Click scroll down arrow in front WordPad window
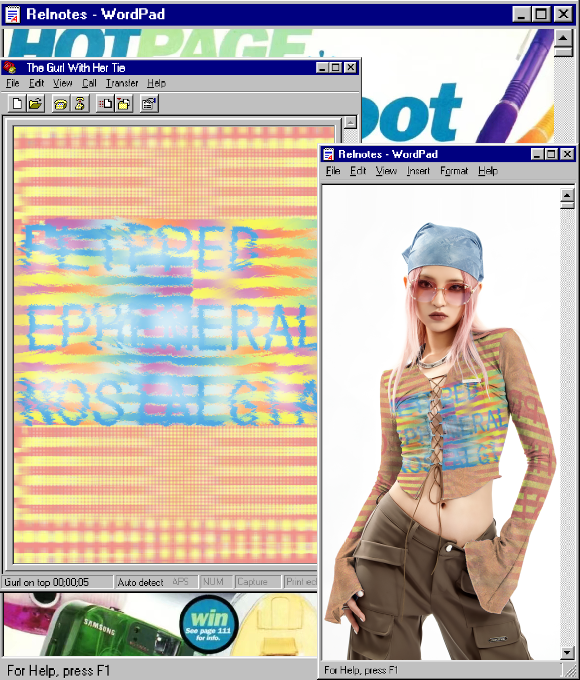This screenshot has width=580, height=680. [x=567, y=652]
